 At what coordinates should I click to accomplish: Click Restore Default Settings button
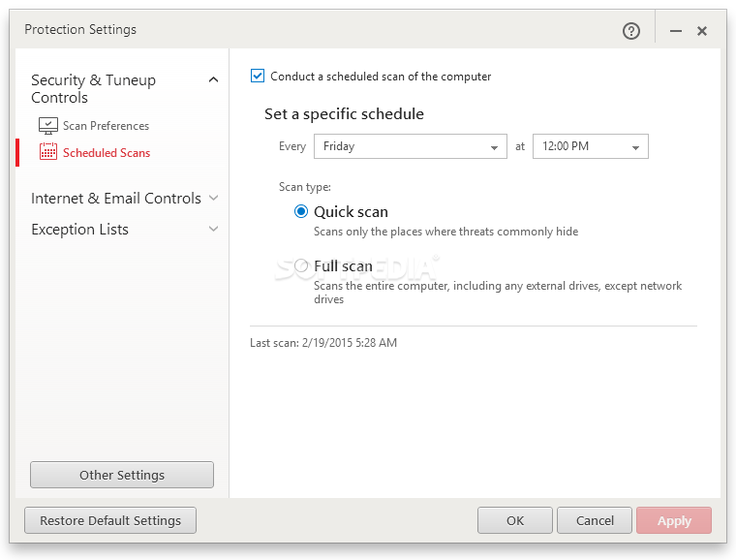click(x=110, y=520)
